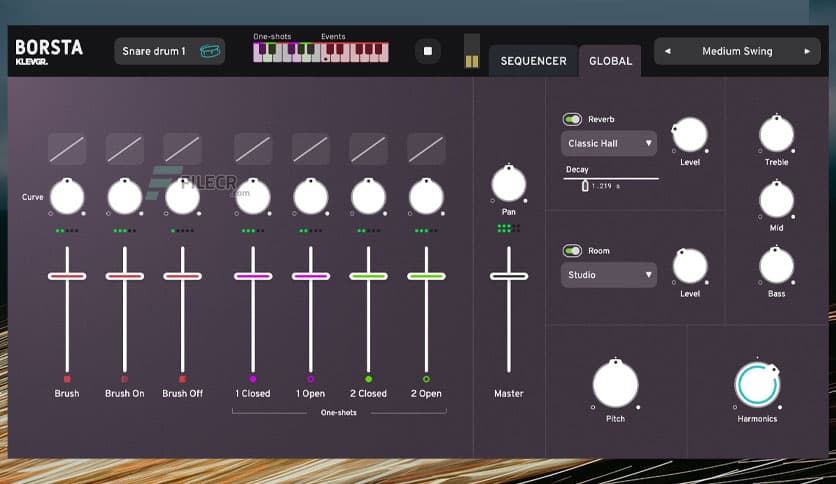836x484 pixels.
Task: Toggle the Brush Off mute square
Action: point(182,379)
